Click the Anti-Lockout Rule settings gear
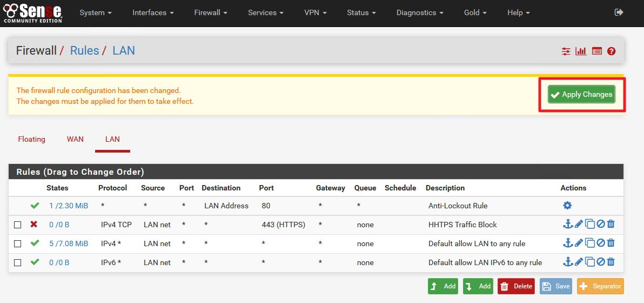Viewport: 644px width, 303px height. coord(567,206)
